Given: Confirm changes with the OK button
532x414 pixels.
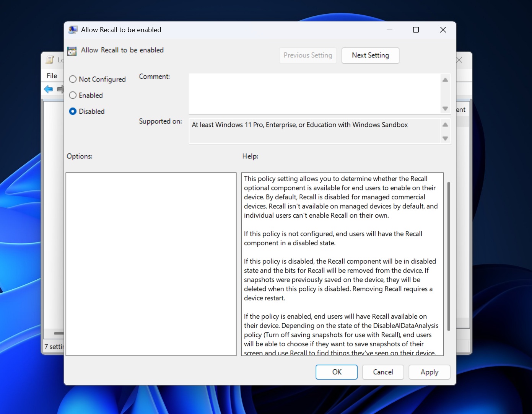Looking at the screenshot, I should 336,372.
